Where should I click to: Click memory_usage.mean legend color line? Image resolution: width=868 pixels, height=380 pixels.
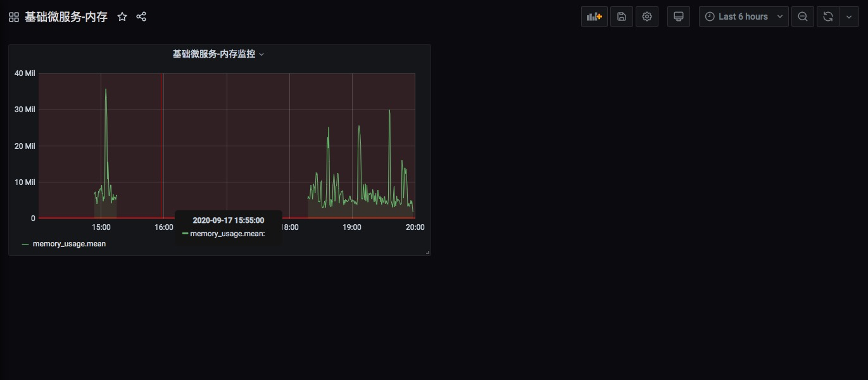[x=25, y=244]
